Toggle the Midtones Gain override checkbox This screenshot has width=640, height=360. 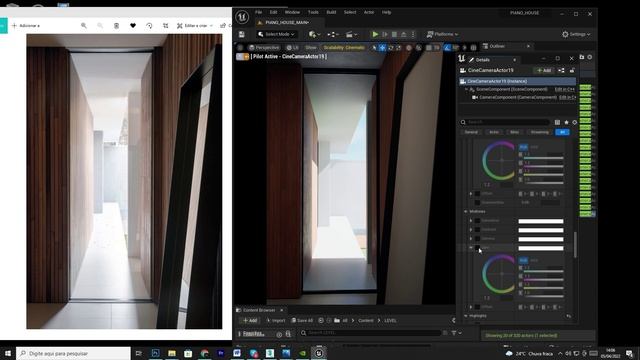tap(477, 248)
